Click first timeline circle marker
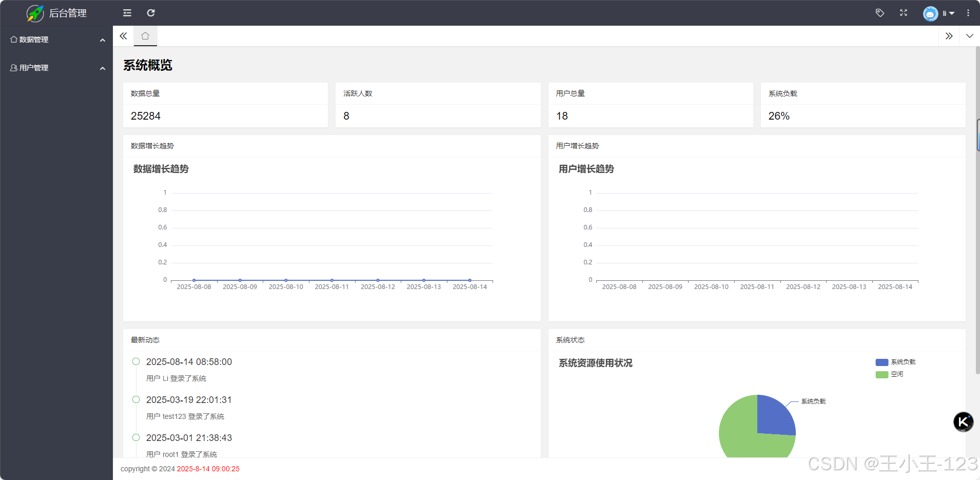The height and width of the screenshot is (480, 980). [x=136, y=361]
